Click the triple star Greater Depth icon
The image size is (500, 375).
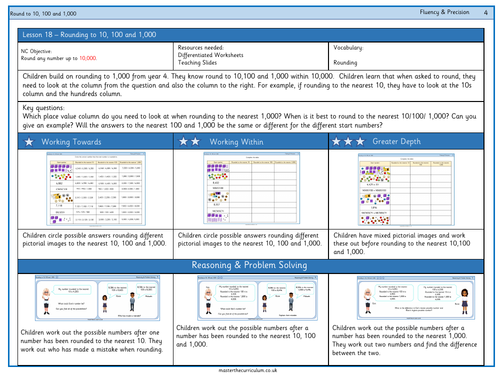click(348, 141)
